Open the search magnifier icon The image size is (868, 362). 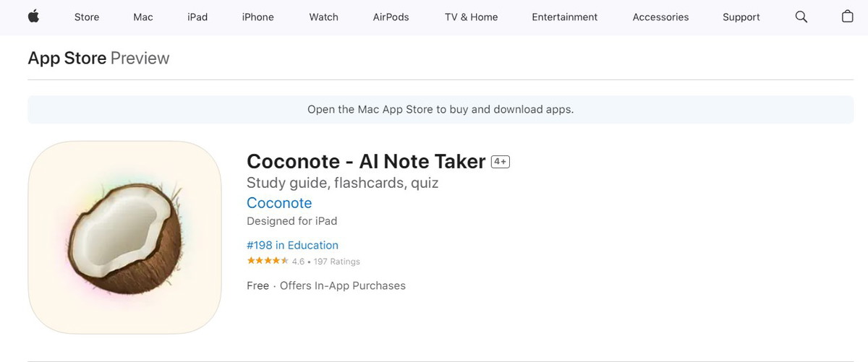pos(801,17)
